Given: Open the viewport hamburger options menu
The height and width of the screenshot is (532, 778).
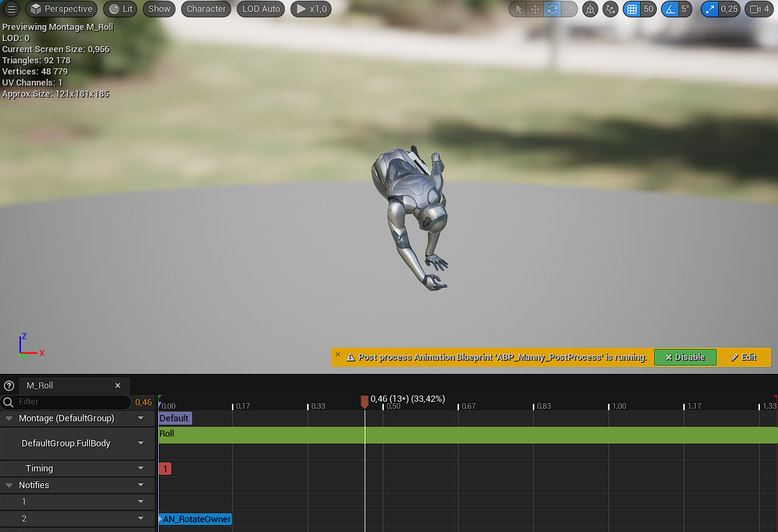Looking at the screenshot, I should point(11,9).
